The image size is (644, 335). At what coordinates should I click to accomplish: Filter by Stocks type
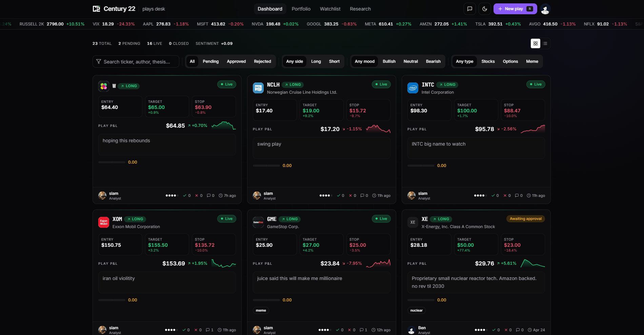click(x=488, y=61)
